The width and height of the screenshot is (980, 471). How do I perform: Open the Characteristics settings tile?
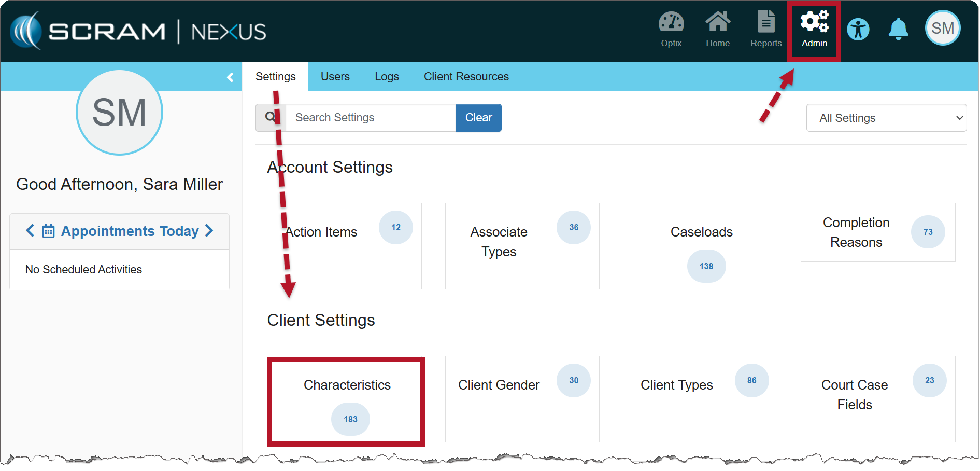pyautogui.click(x=346, y=401)
